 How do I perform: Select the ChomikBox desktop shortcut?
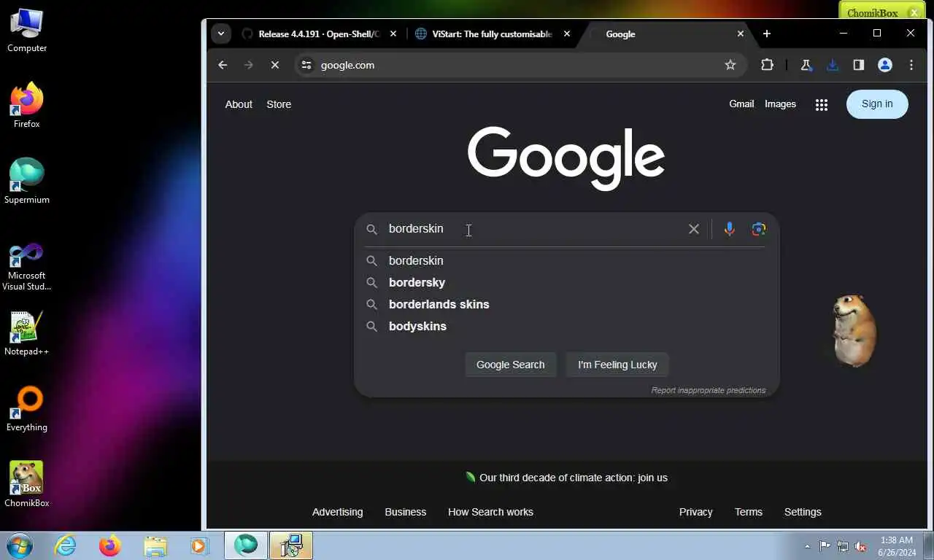(x=27, y=484)
